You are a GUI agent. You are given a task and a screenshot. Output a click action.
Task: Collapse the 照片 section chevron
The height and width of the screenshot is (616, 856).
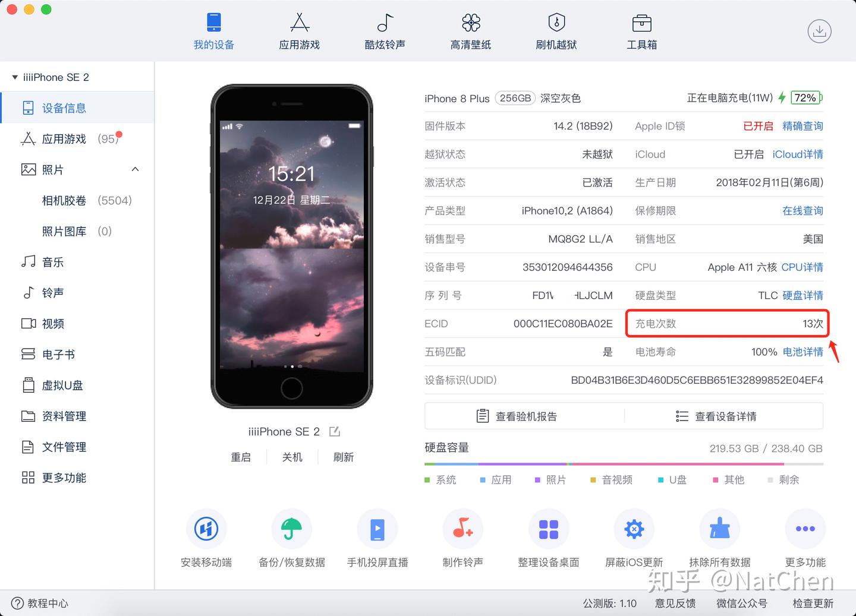tap(135, 169)
